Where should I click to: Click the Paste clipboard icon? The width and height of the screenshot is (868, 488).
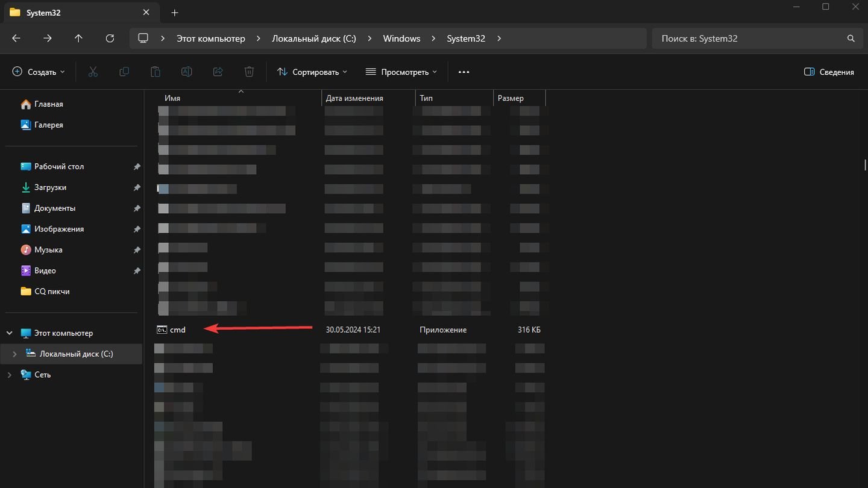155,72
